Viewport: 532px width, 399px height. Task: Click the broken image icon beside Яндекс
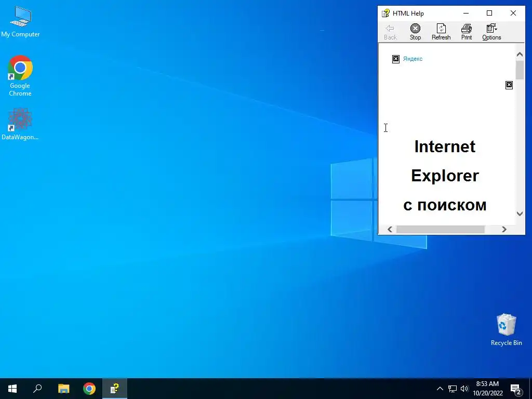395,59
